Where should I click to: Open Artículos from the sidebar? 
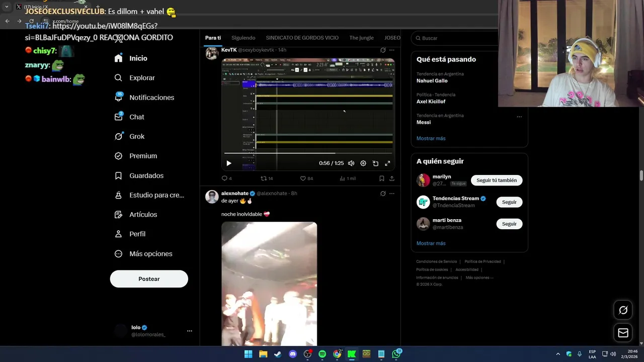coord(136,215)
